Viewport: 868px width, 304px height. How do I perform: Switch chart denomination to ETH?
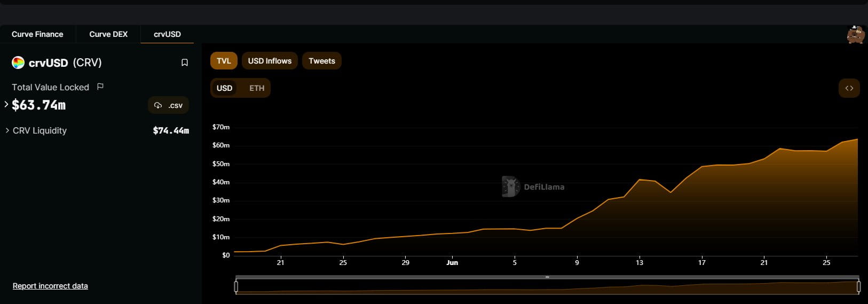click(x=257, y=88)
